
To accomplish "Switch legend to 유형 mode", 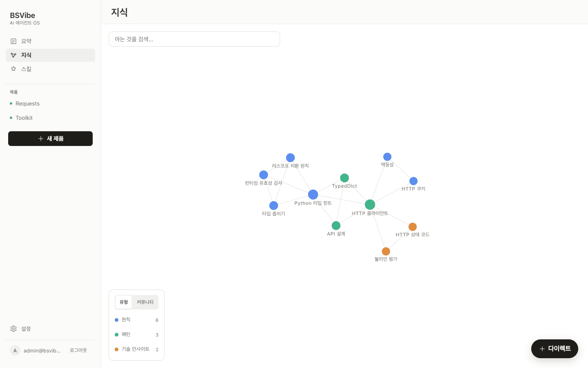I will [x=124, y=302].
